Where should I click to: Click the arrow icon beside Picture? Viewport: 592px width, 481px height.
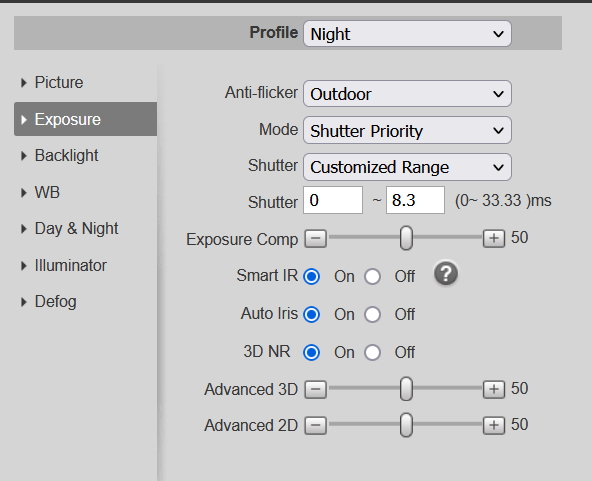point(24,83)
